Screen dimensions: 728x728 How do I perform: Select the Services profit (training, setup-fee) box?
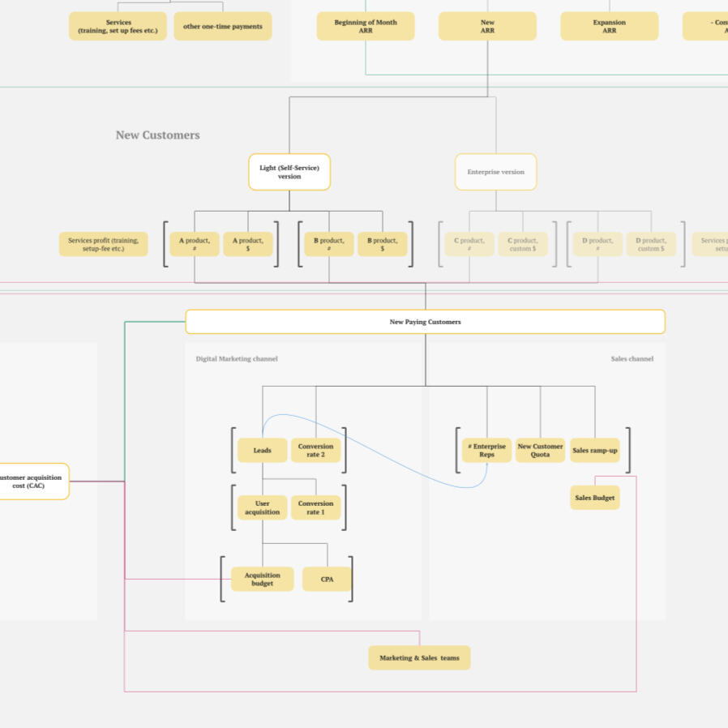(x=103, y=244)
